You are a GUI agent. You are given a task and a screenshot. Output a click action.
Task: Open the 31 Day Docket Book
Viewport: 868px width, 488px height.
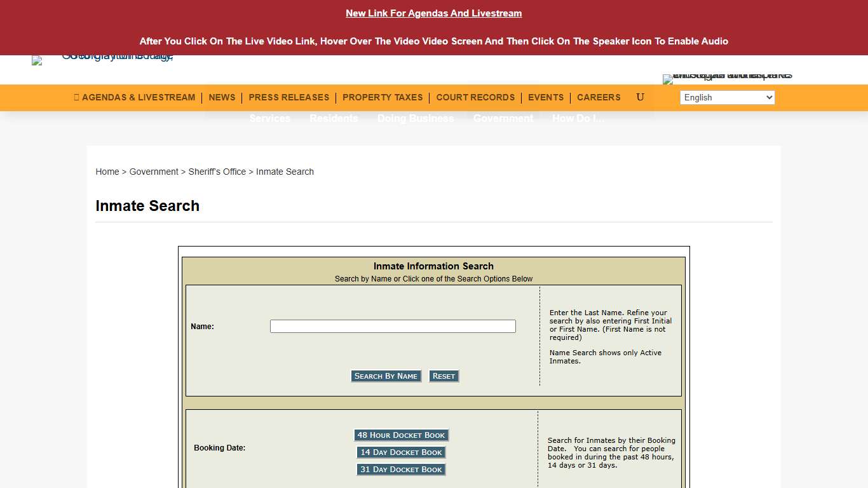401,469
